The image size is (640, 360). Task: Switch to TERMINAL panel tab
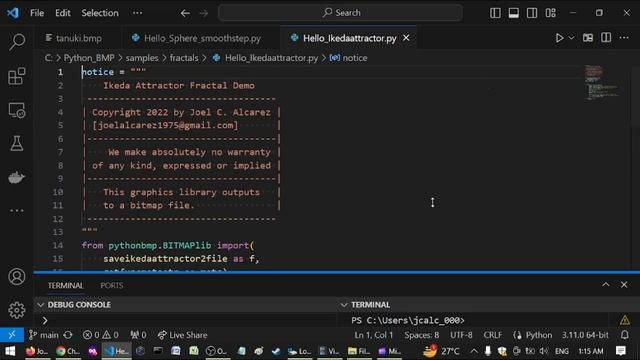(65, 285)
